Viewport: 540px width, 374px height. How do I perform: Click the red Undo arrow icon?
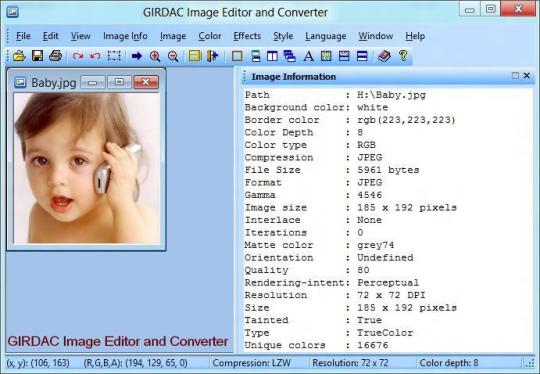click(x=95, y=56)
